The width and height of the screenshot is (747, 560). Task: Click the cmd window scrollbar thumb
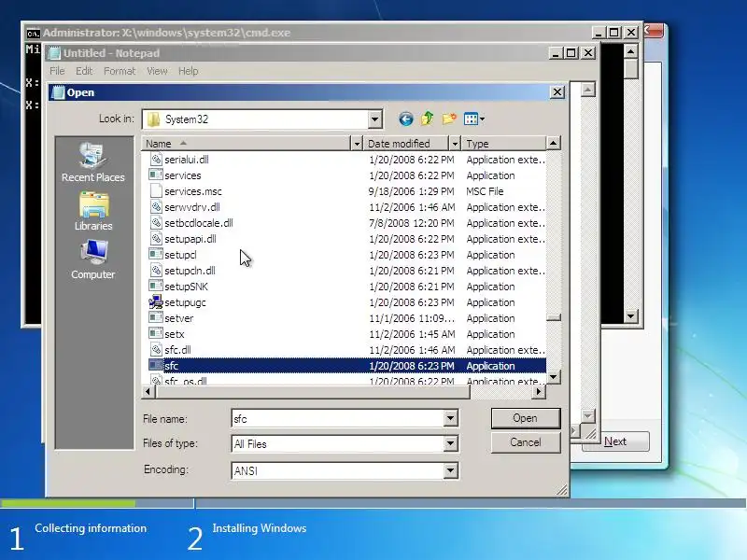coord(631,68)
